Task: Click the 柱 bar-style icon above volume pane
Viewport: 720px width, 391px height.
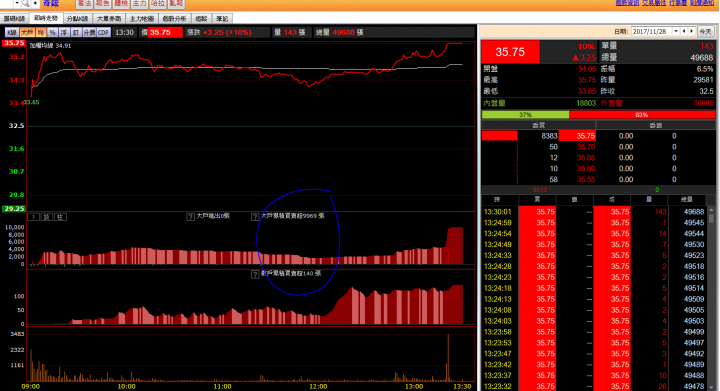Action: (60, 217)
